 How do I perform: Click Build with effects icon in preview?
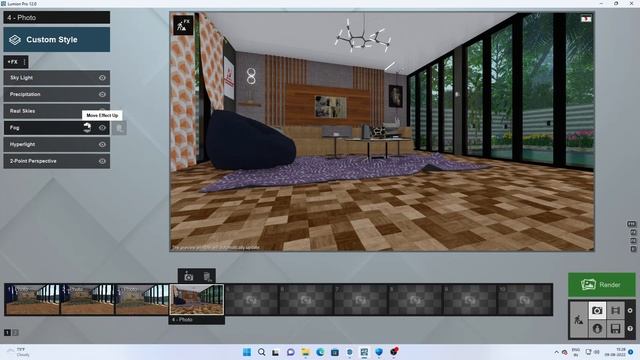pos(183,25)
